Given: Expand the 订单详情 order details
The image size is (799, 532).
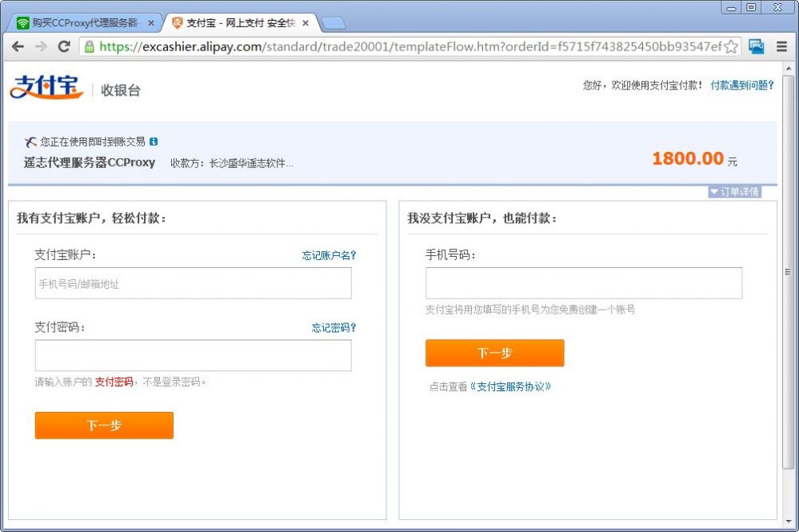Looking at the screenshot, I should 735,192.
